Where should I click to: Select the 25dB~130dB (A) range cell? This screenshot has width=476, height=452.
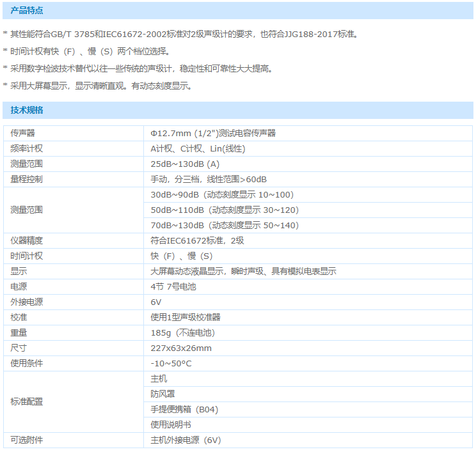click(x=185, y=164)
